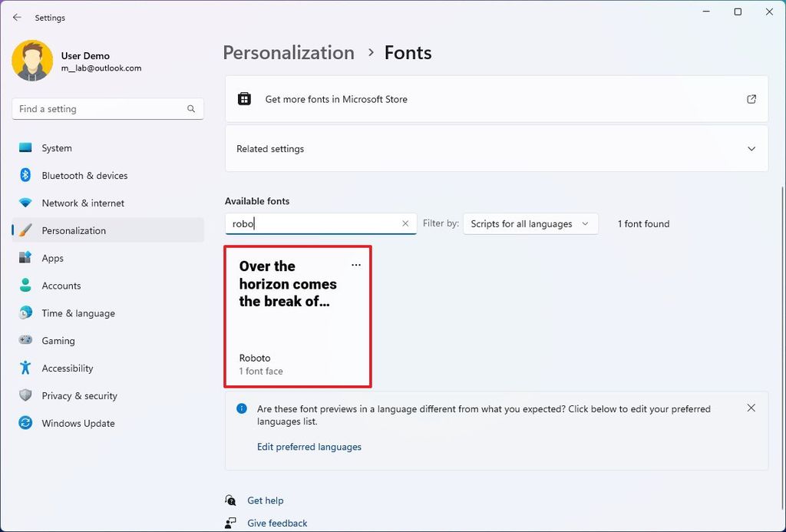This screenshot has height=532, width=786.
Task: Open Accessibility settings
Action: click(65, 368)
